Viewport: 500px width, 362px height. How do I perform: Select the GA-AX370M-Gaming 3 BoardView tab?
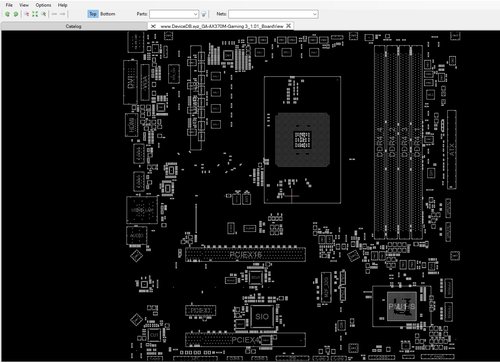point(222,26)
